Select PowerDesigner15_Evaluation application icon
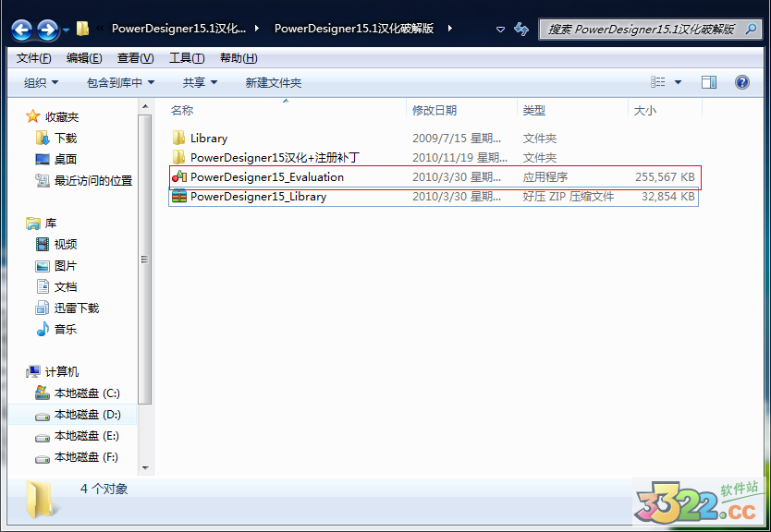The height and width of the screenshot is (532, 771). tap(179, 176)
